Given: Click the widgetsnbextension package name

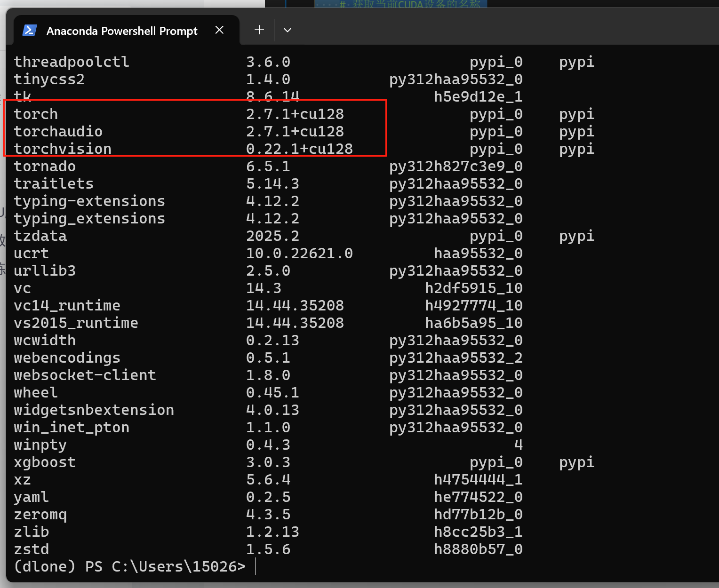Looking at the screenshot, I should 94,410.
